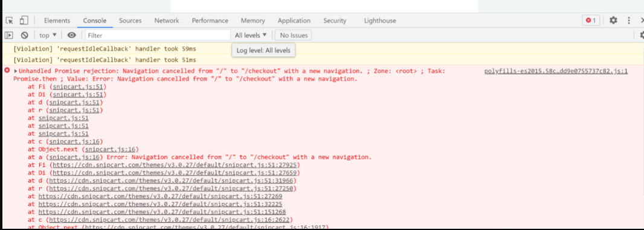Select the Security tab
Image resolution: width=644 pixels, height=230 pixels.
335,21
